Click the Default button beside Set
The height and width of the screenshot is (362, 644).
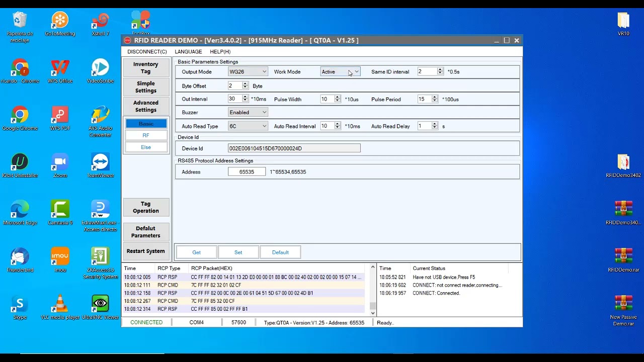[x=280, y=252]
